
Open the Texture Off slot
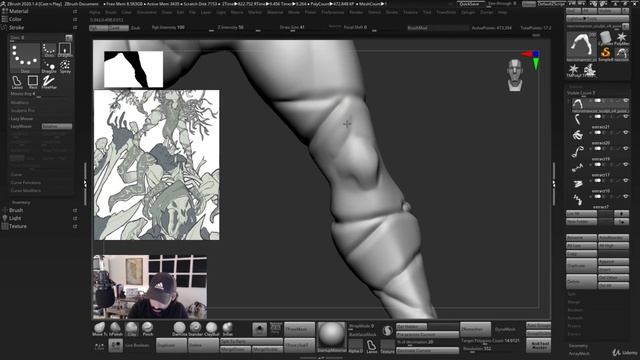click(387, 346)
